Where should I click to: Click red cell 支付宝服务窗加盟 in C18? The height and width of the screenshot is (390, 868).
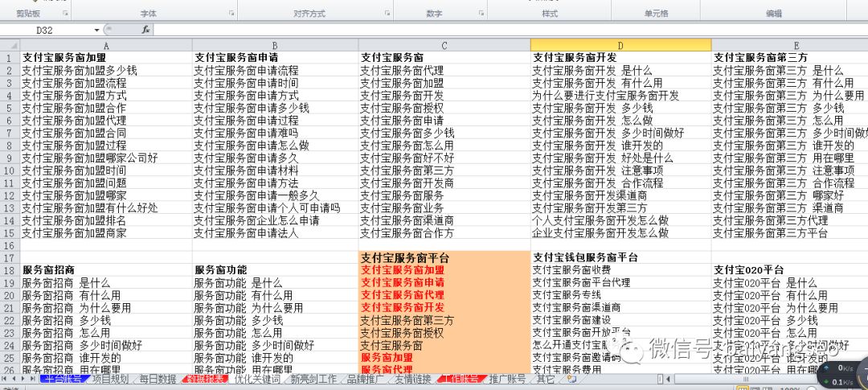point(444,270)
